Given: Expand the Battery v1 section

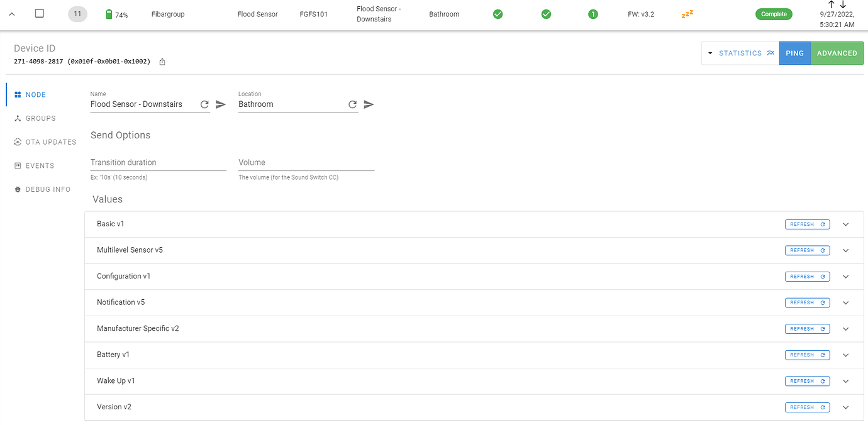Looking at the screenshot, I should [x=846, y=355].
